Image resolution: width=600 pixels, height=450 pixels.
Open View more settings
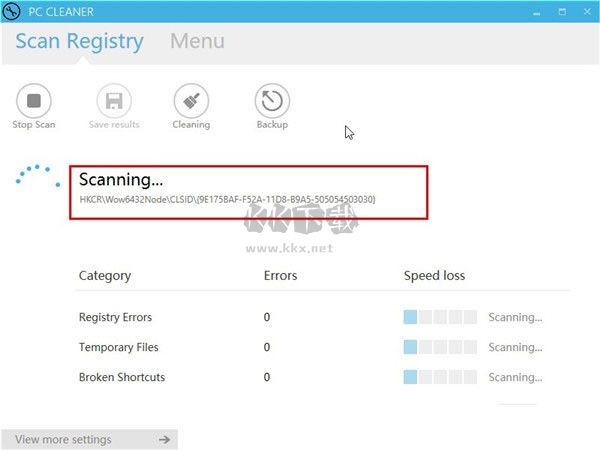(90, 439)
